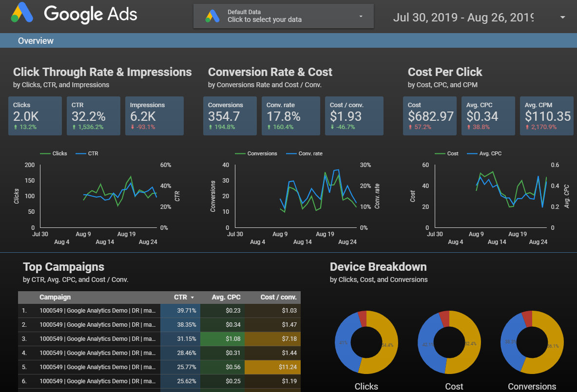Click the Clicks and CTR line chart
This screenshot has height=392, width=577.
click(97, 199)
